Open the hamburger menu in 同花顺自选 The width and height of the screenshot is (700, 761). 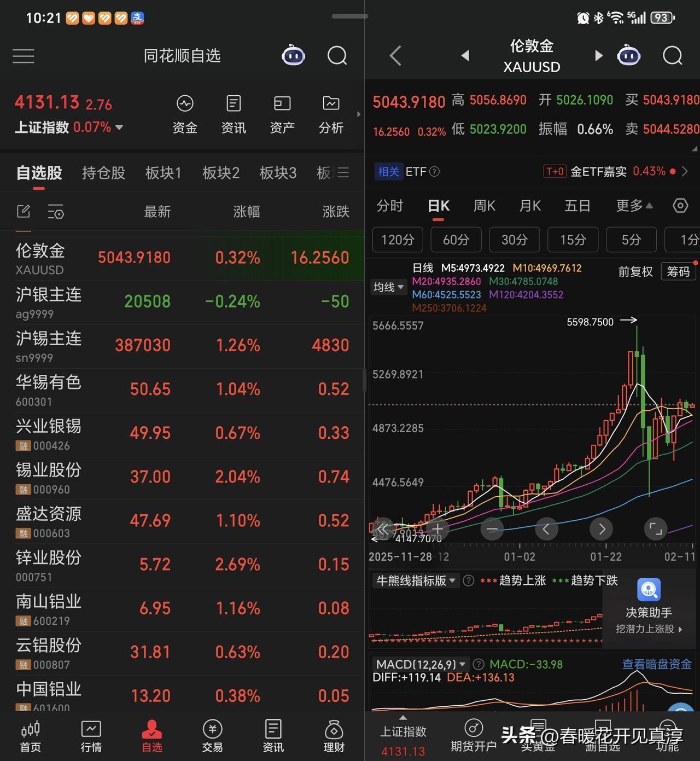point(23,56)
